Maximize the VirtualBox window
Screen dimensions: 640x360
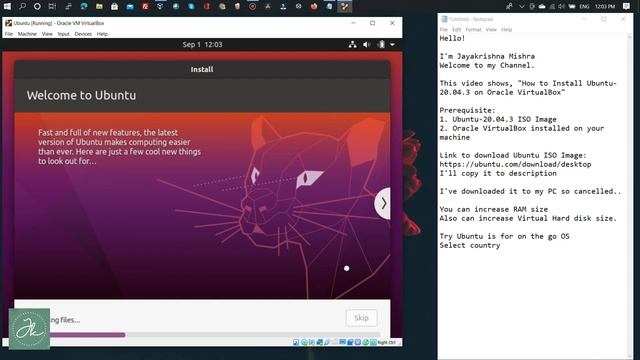tap(372, 23)
